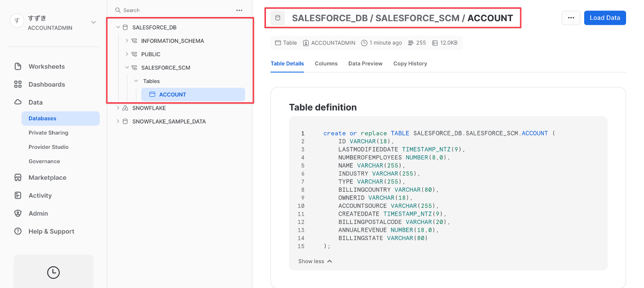The height and width of the screenshot is (288, 644).
Task: Open Governance in the sidebar
Action: [x=44, y=161]
